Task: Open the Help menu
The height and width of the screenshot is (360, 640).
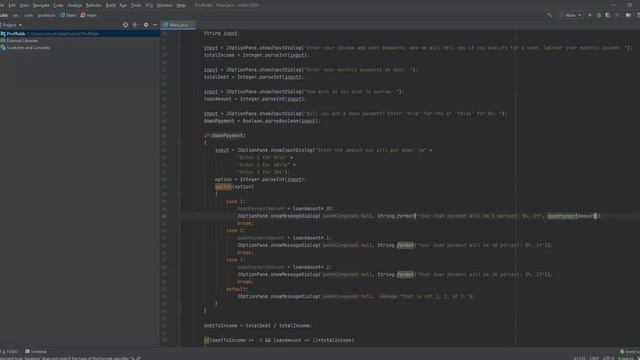Action: pos(181,5)
